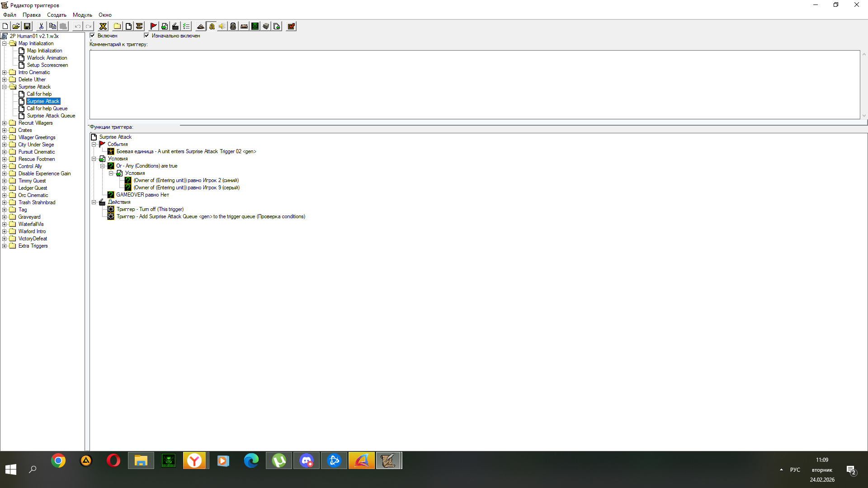
Task: Open the 'Модуль' menu
Action: click(x=82, y=15)
